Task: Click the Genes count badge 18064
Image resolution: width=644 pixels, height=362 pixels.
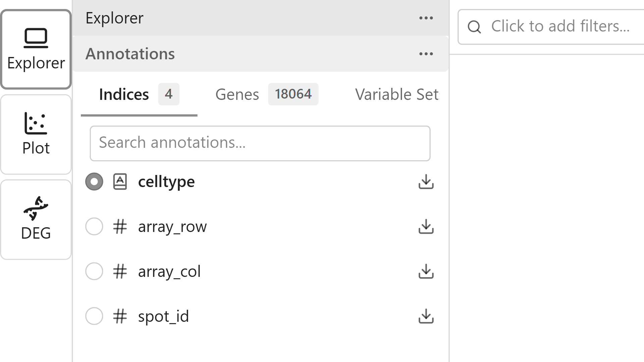Action: click(x=293, y=94)
